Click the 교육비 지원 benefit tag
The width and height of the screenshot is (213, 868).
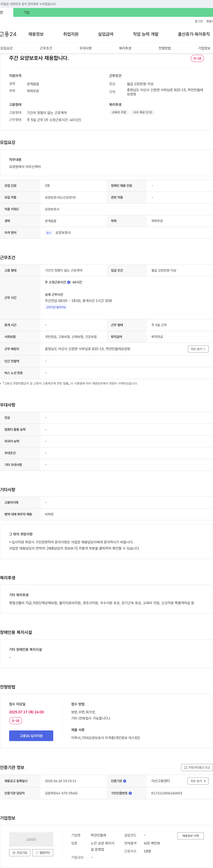tap(119, 112)
